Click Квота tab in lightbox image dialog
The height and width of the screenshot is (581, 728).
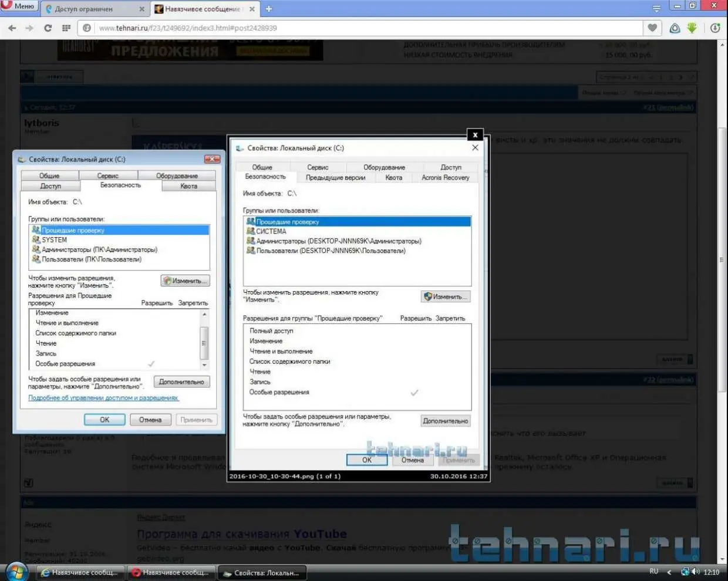tap(394, 177)
